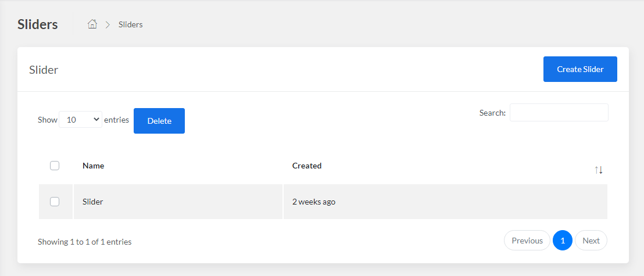Sort table by the Created column
The height and width of the screenshot is (276, 644).
[307, 166]
